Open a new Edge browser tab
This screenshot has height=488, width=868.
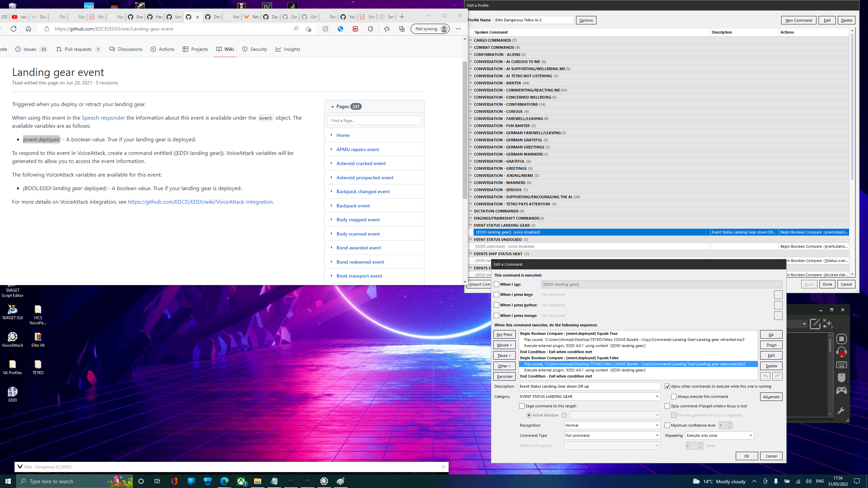402,17
